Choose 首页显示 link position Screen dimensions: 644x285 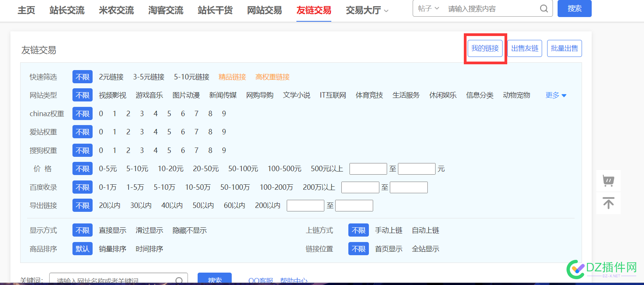tap(389, 249)
